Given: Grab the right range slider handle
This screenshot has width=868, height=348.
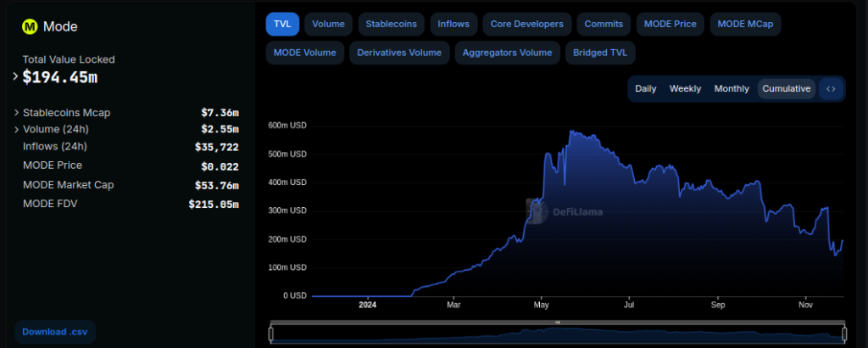Looking at the screenshot, I should (844, 334).
